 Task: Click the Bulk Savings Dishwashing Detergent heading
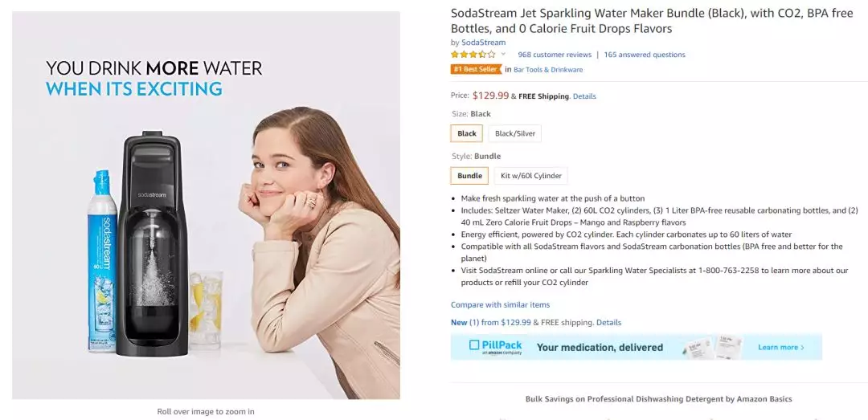point(659,399)
